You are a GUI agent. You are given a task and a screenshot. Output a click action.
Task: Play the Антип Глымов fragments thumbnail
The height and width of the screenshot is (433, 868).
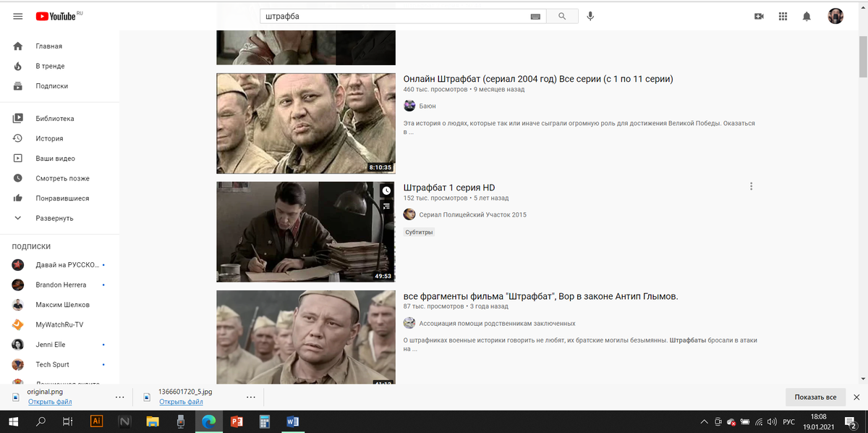[306, 337]
